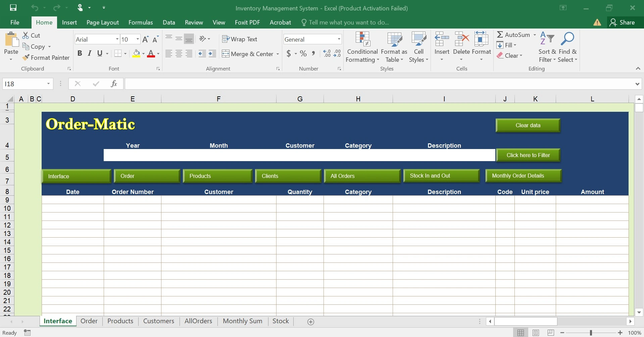Apply Comma Style number format
Image resolution: width=644 pixels, height=337 pixels.
313,53
